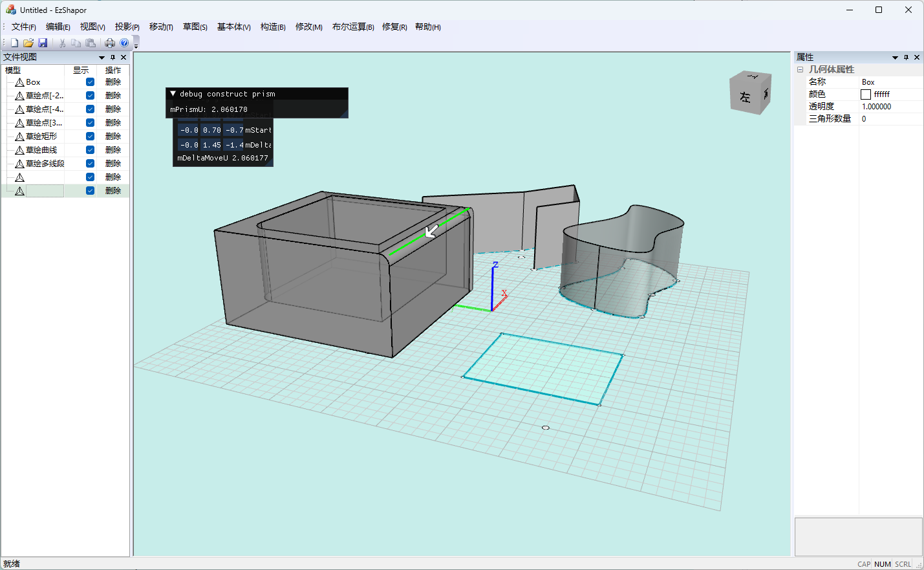Click 删除 for 草绘曲线

click(113, 150)
